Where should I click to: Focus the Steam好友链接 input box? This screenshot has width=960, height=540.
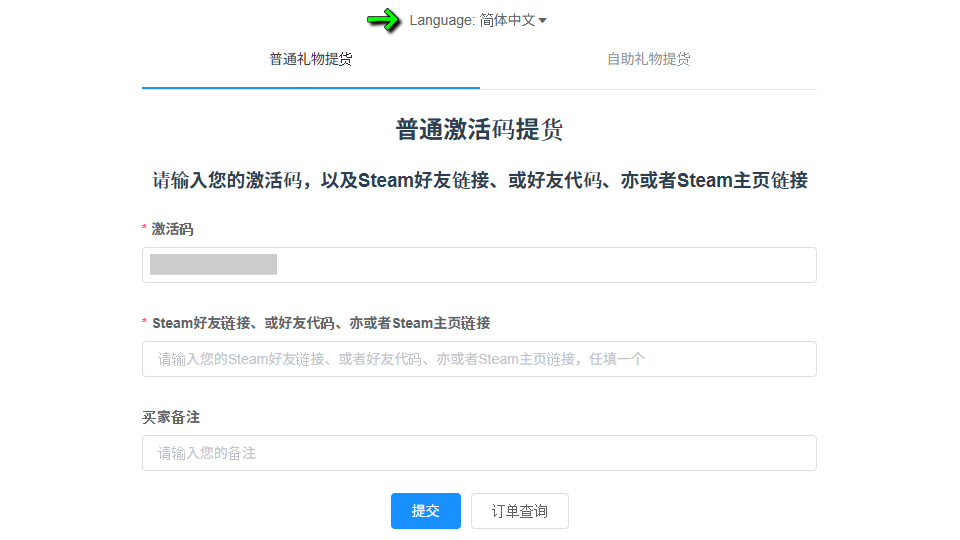[x=479, y=359]
